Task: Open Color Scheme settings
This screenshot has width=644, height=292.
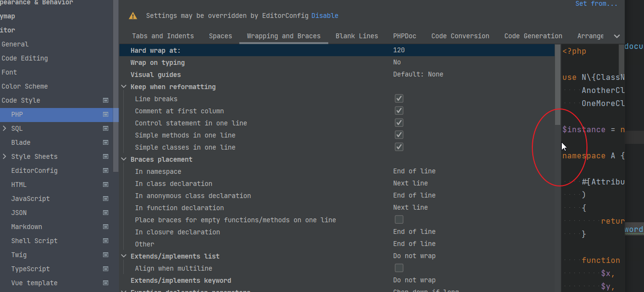Action: [25, 86]
